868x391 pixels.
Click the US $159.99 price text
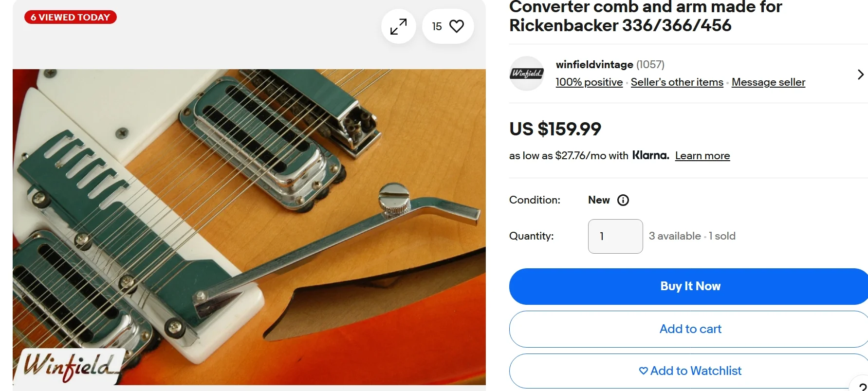click(x=555, y=129)
